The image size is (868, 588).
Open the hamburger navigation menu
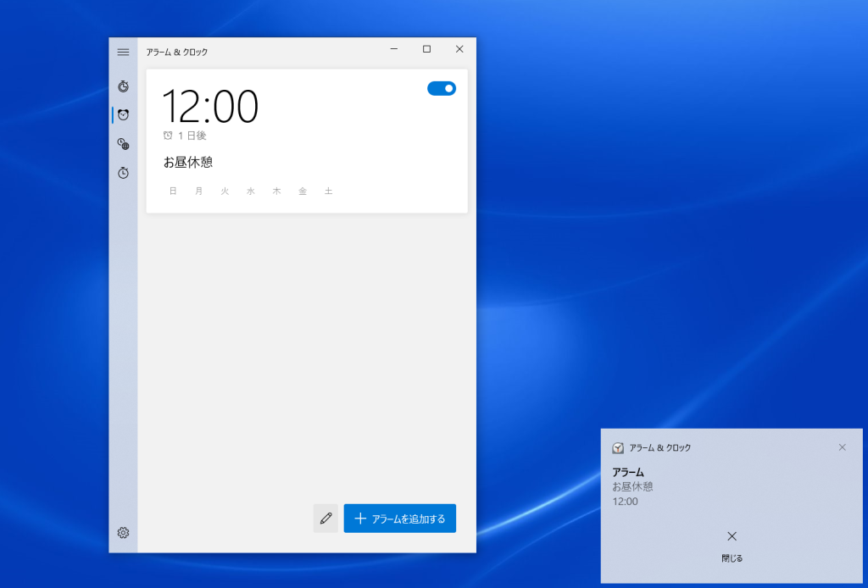(123, 52)
